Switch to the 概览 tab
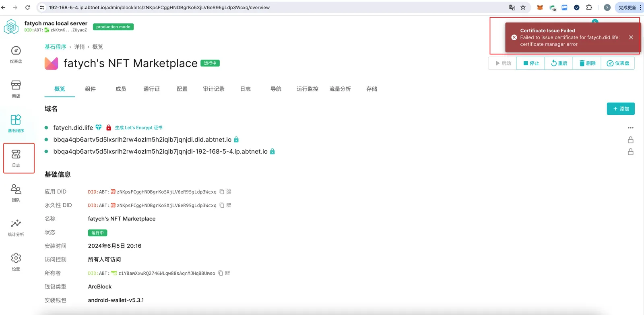This screenshot has width=644, height=315. coord(60,89)
